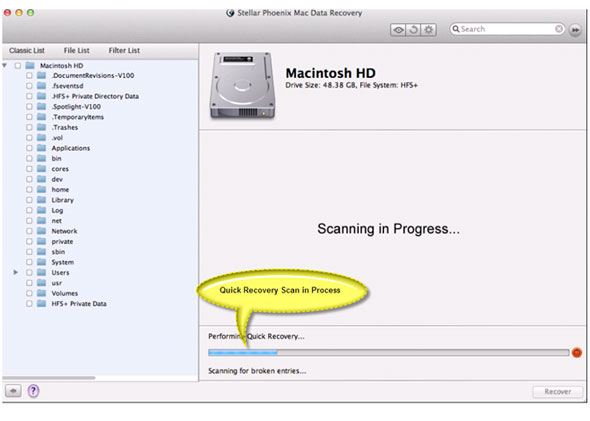590x421 pixels.
Task: Click the HFS+ Private Data folder icon
Action: pyautogui.click(x=41, y=304)
